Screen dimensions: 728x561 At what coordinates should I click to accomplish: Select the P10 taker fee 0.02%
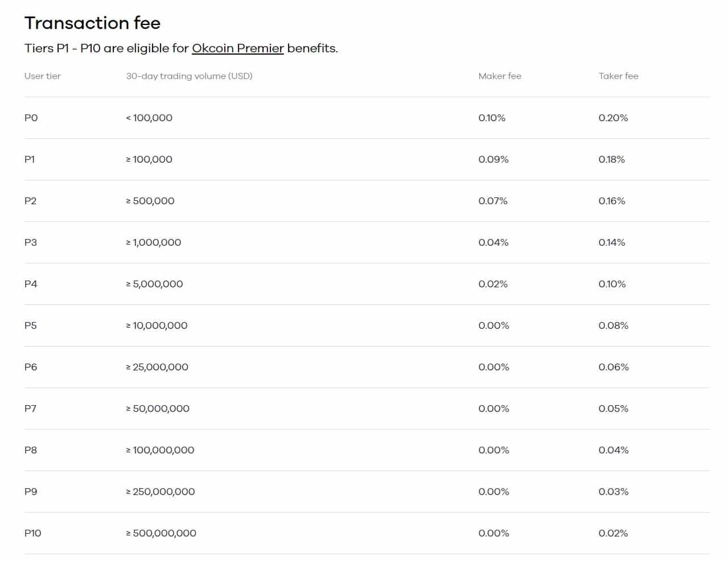pyautogui.click(x=613, y=533)
